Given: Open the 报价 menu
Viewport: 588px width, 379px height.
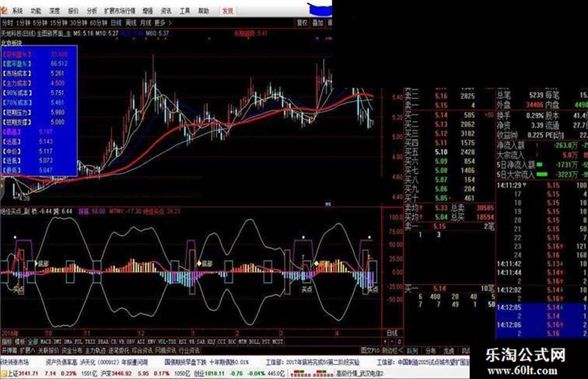Looking at the screenshot, I should (x=73, y=11).
